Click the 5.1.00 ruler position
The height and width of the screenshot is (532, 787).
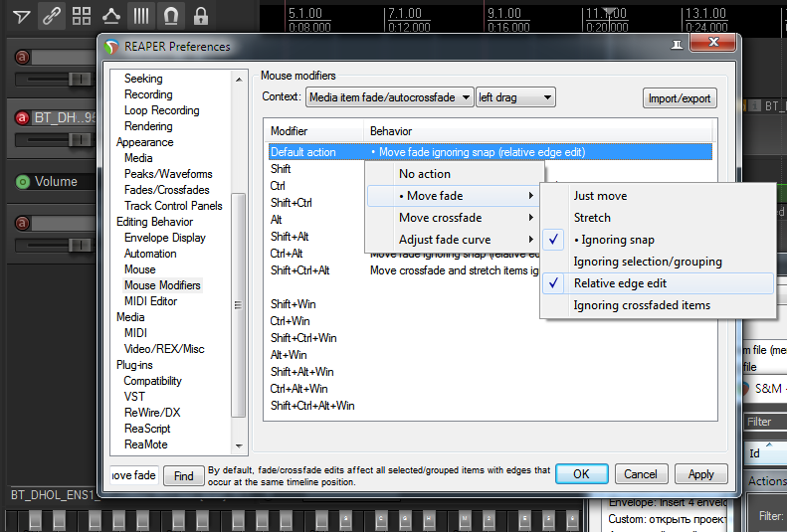(305, 13)
